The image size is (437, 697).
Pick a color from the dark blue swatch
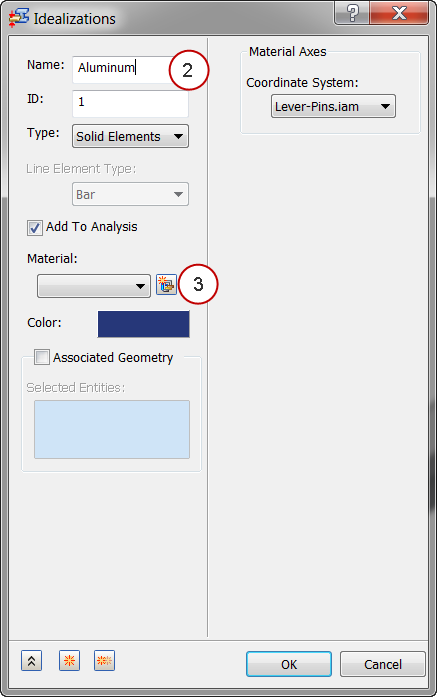click(144, 324)
